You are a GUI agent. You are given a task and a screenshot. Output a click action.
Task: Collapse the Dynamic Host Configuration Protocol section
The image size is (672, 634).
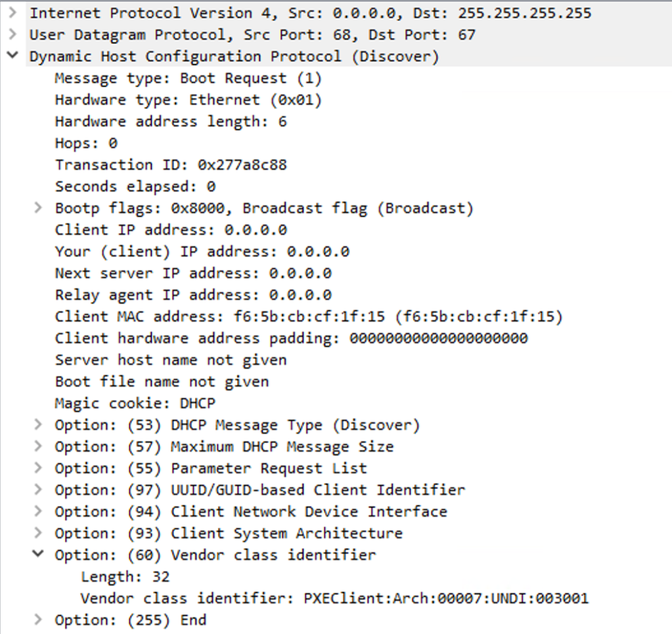coord(12,57)
